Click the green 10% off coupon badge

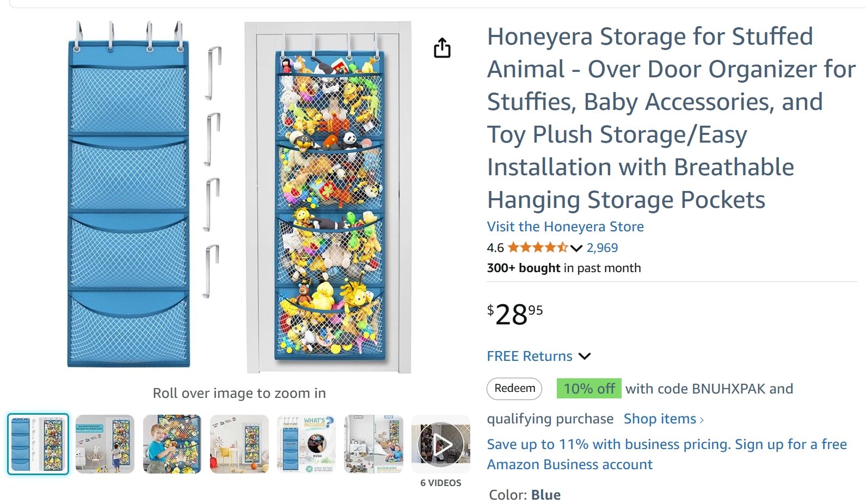coord(588,389)
